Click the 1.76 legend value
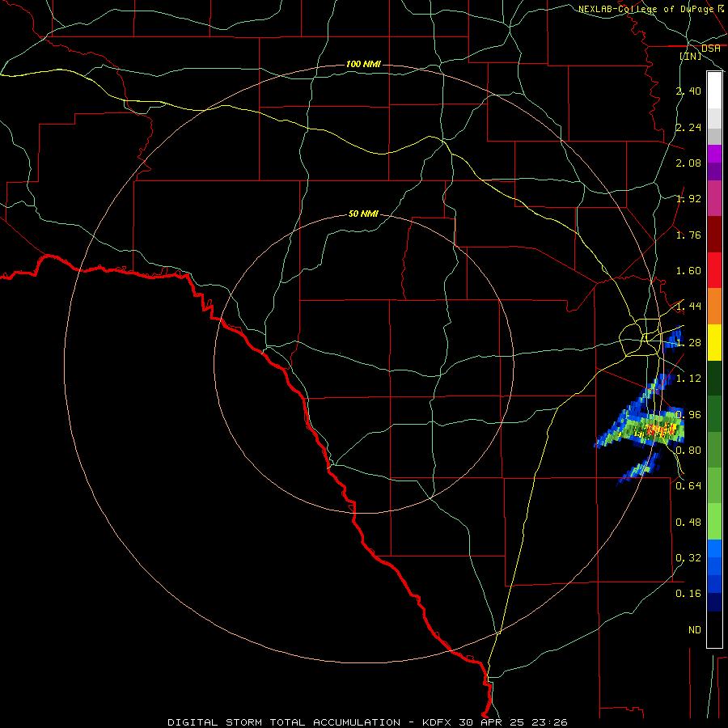 (688, 235)
